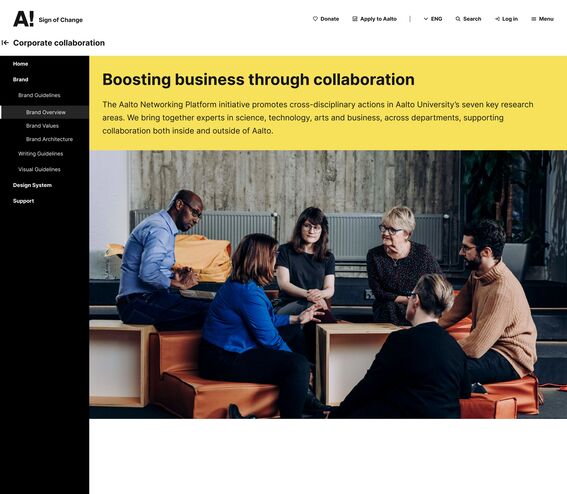Image resolution: width=567 pixels, height=494 pixels.
Task: Click the Search magnifier icon
Action: (x=458, y=19)
